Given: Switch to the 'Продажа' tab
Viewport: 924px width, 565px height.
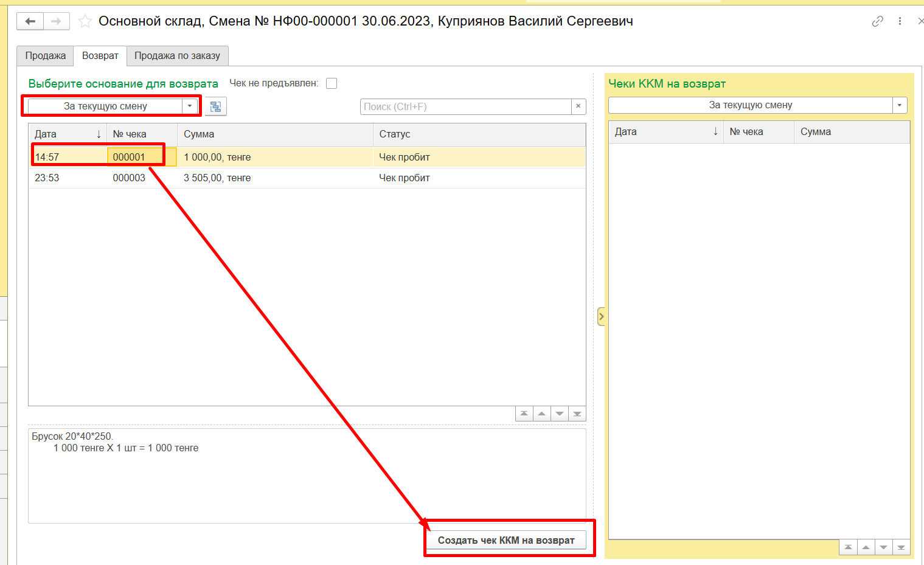Looking at the screenshot, I should pyautogui.click(x=45, y=56).
